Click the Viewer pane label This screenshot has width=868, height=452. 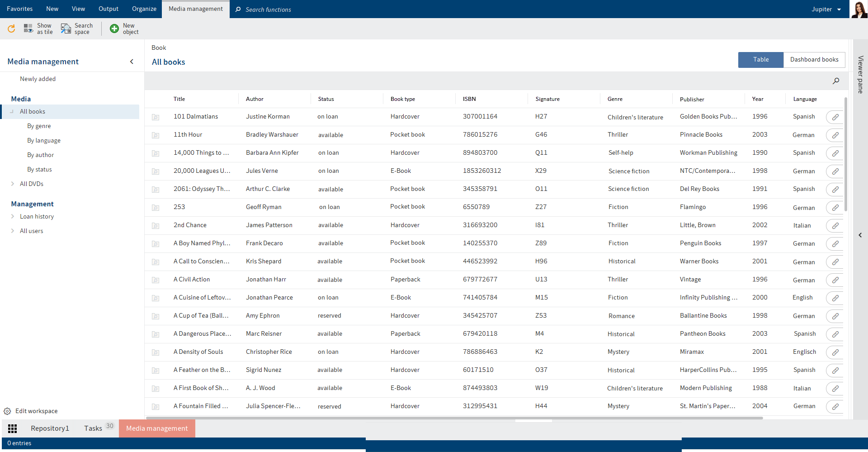860,75
